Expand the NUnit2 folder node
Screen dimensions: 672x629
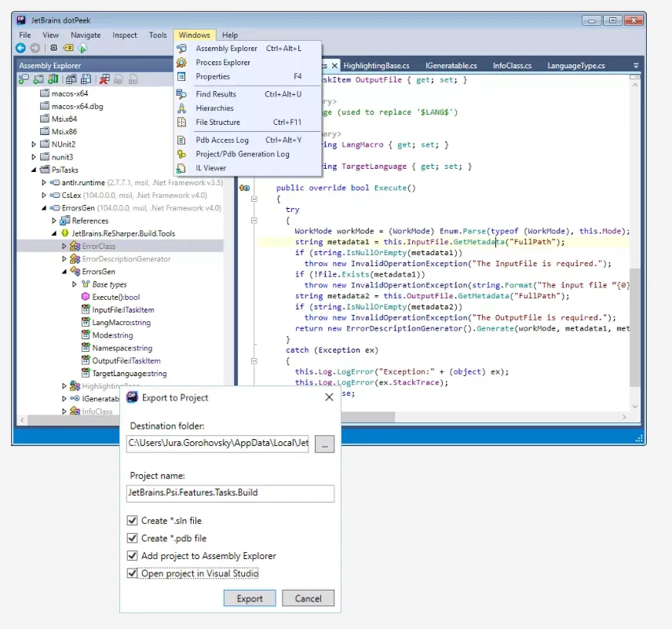click(34, 144)
